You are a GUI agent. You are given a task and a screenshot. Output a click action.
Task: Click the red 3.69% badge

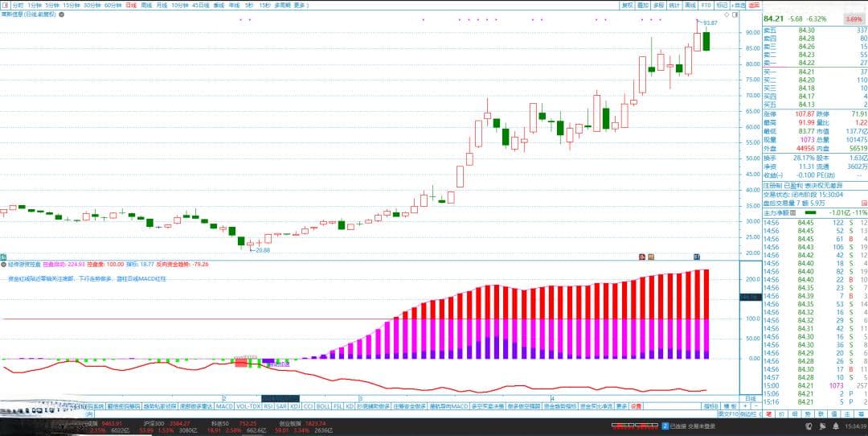point(853,19)
